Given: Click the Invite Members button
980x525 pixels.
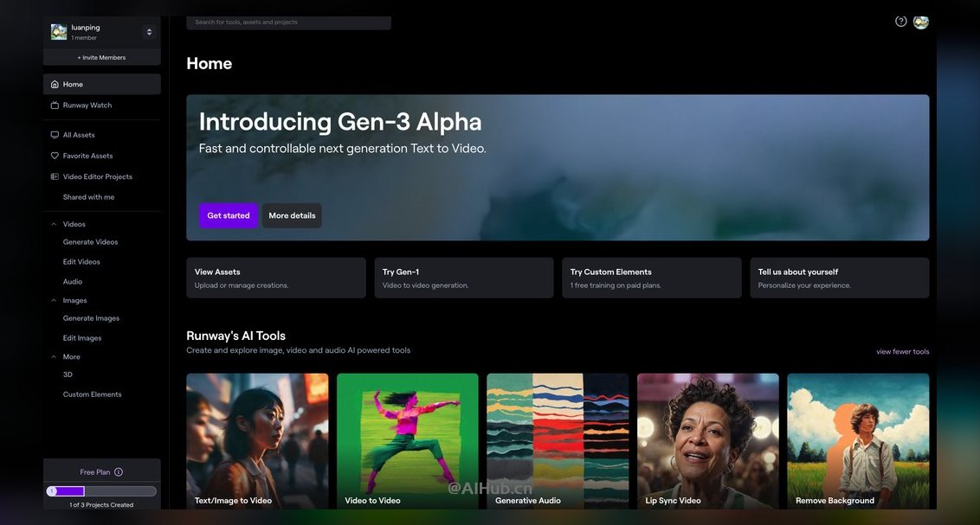Looking at the screenshot, I should (x=102, y=57).
